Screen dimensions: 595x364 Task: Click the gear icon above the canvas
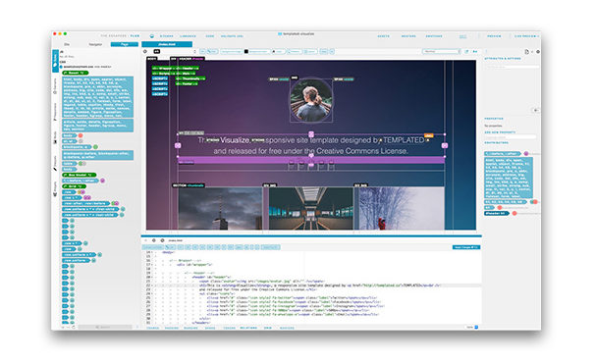pos(145,51)
